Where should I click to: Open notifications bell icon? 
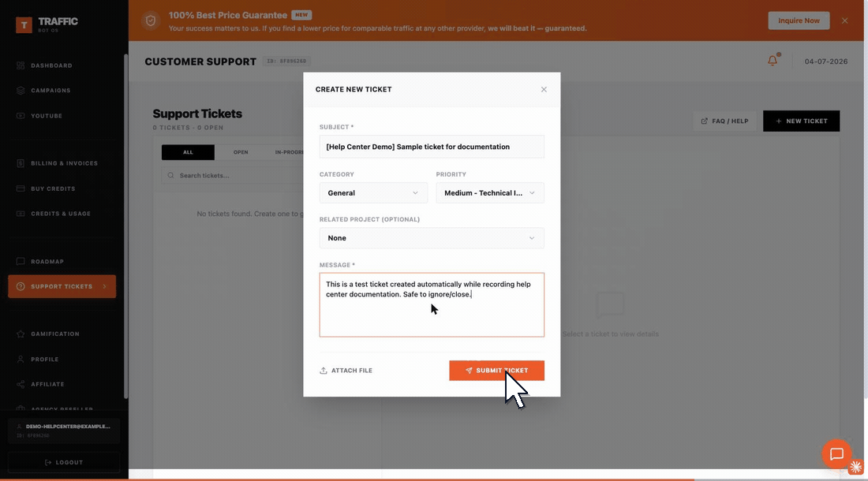(773, 60)
